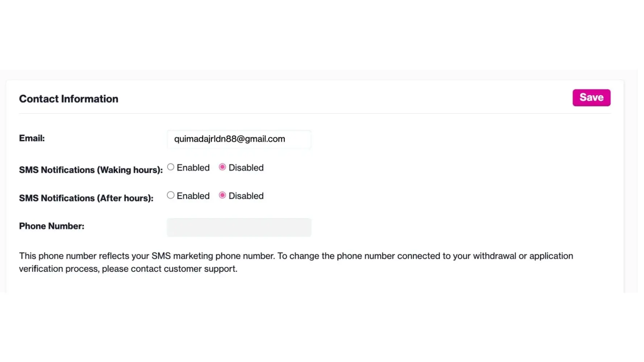This screenshot has height=362, width=644.
Task: Click the Contact Information heading
Action: (68, 99)
